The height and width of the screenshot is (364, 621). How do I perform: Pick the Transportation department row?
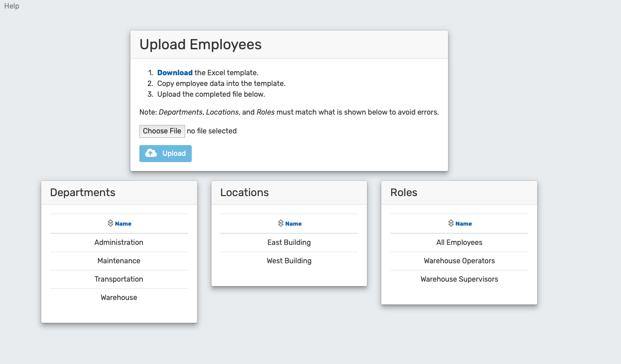pyautogui.click(x=119, y=279)
